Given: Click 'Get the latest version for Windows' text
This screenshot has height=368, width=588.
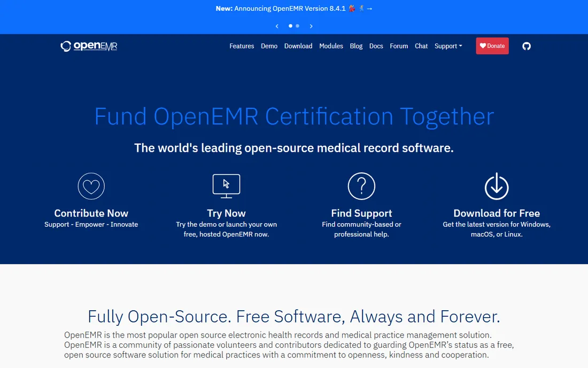Looking at the screenshot, I should 497,224.
